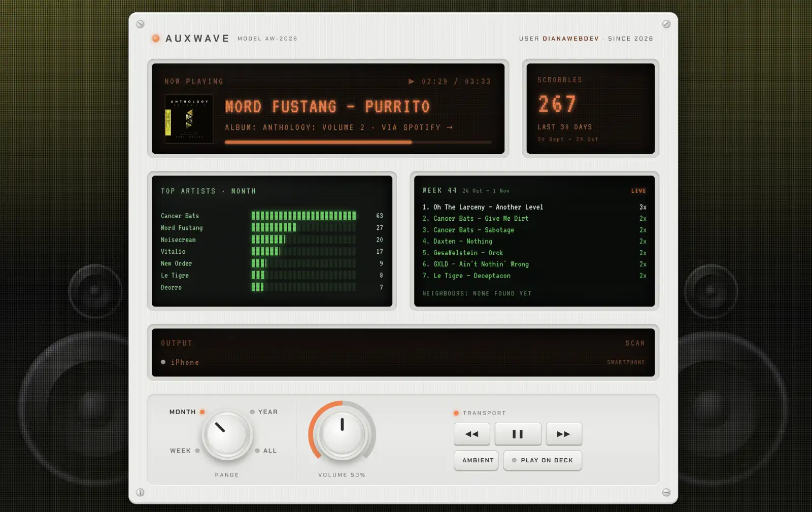Open track Cancer Bats – Sabotage
Viewport: 812px width, 512px height.
click(x=534, y=230)
